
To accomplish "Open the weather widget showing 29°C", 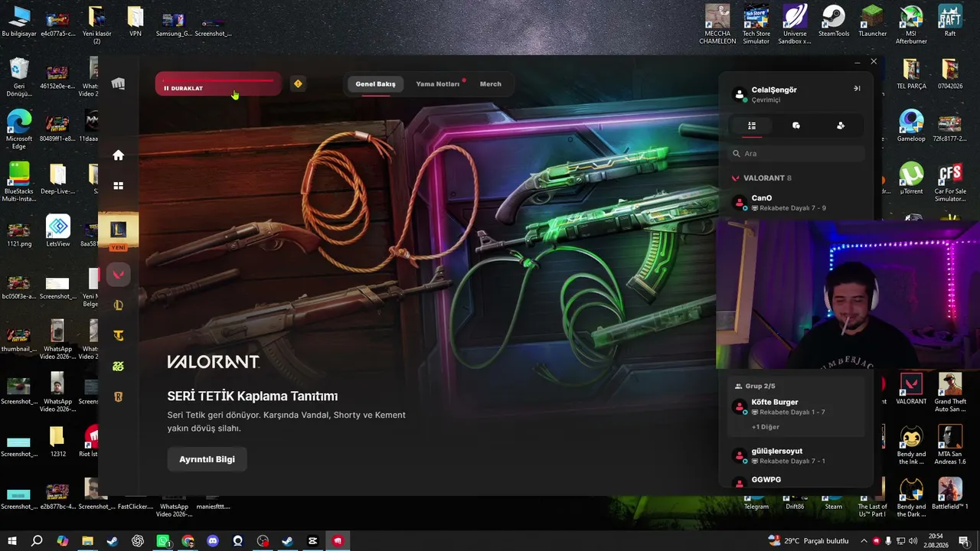I will click(x=808, y=541).
